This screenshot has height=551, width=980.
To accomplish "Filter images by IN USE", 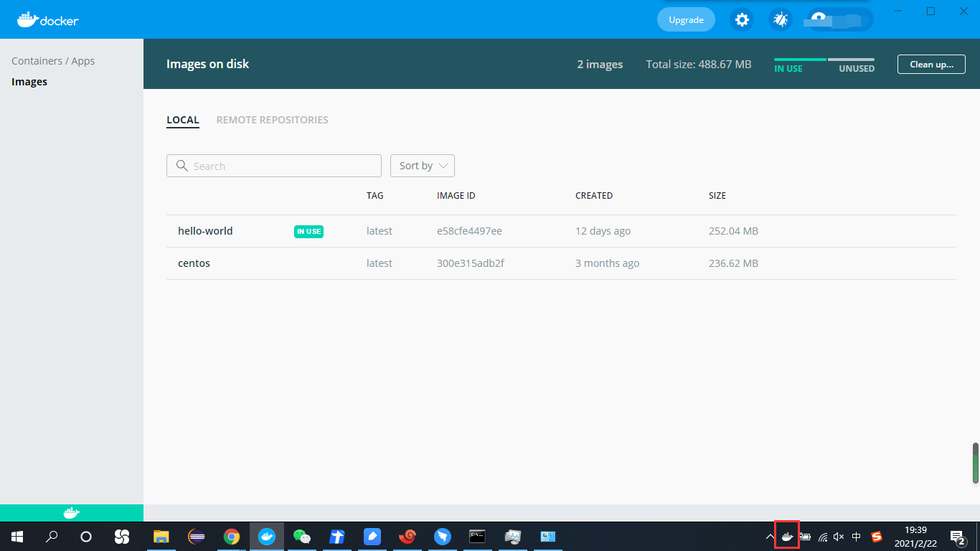I will click(x=788, y=69).
